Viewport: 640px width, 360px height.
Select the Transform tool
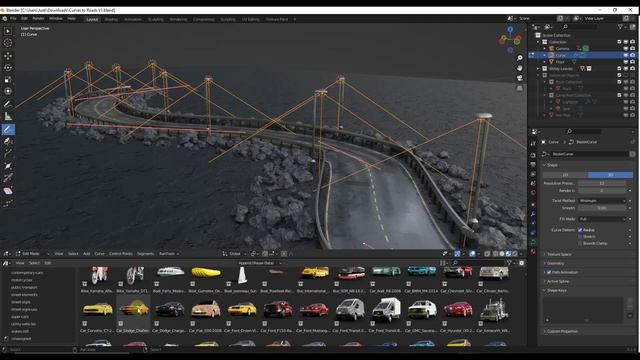tap(8, 91)
